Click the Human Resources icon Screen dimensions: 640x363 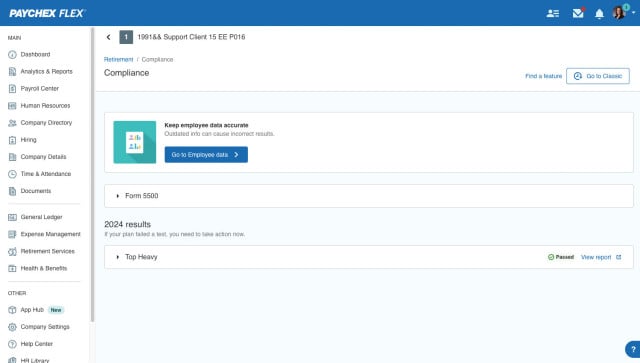(12, 106)
